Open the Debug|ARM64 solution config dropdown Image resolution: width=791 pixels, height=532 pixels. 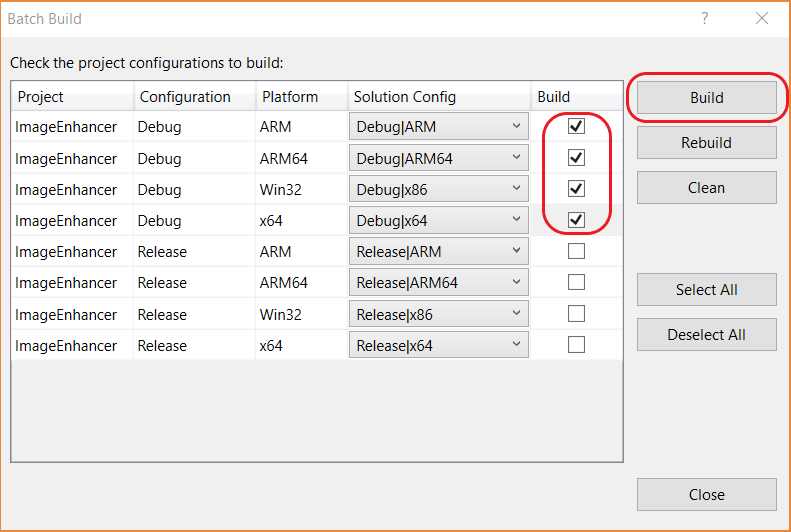(x=438, y=158)
